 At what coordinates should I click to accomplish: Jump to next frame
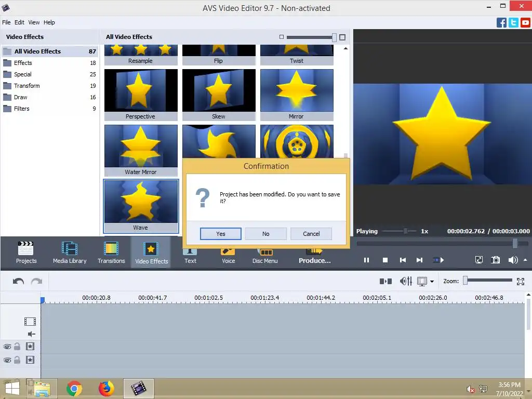[420, 260]
